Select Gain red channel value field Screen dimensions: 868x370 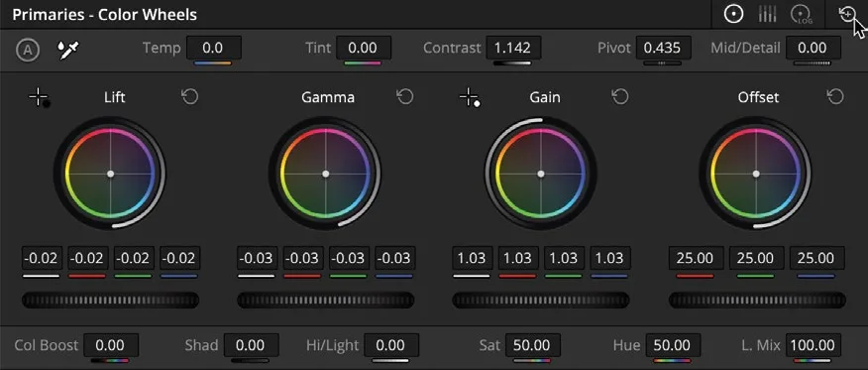(x=518, y=259)
